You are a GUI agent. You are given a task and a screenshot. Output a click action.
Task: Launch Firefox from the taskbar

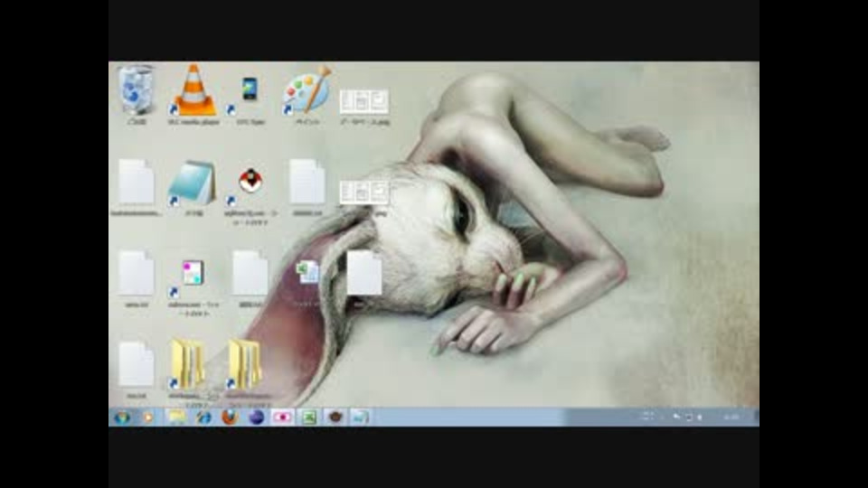point(230,418)
